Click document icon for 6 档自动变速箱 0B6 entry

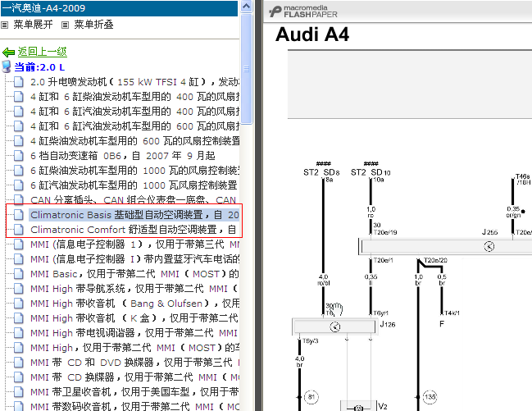pos(19,156)
